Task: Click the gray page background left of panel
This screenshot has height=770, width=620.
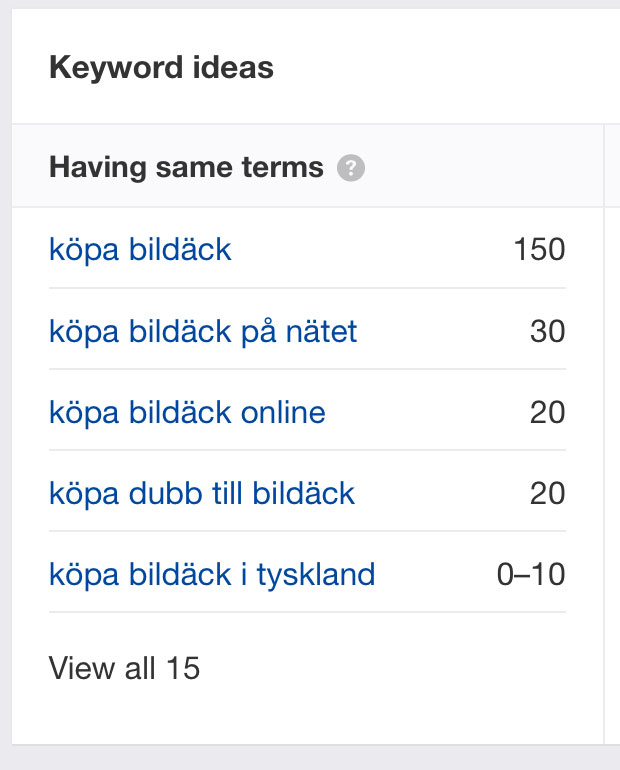Action: [5, 400]
